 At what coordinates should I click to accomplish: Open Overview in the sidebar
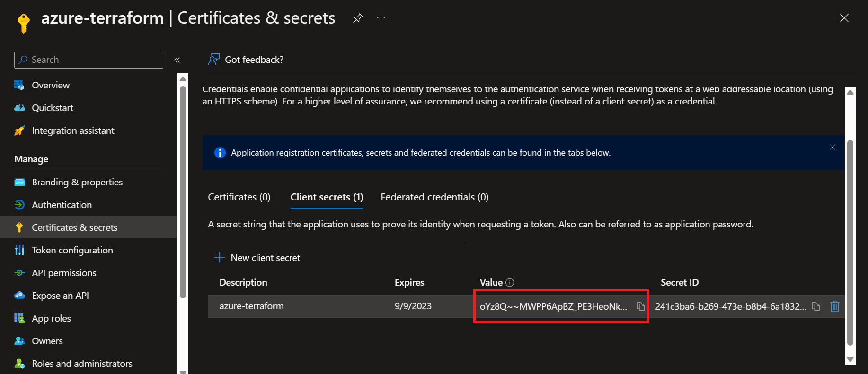pyautogui.click(x=51, y=85)
